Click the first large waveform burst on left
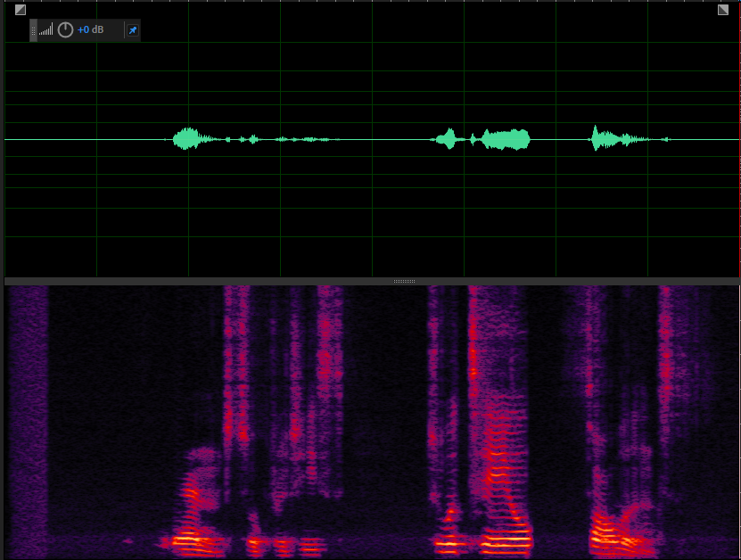The height and width of the screenshot is (560, 741). 186,139
